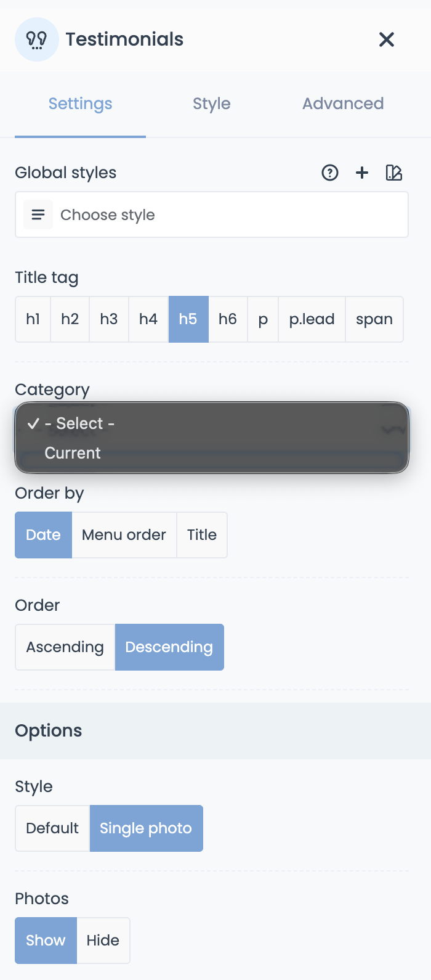This screenshot has height=980, width=431.
Task: Close the Testimonials panel
Action: [x=387, y=39]
